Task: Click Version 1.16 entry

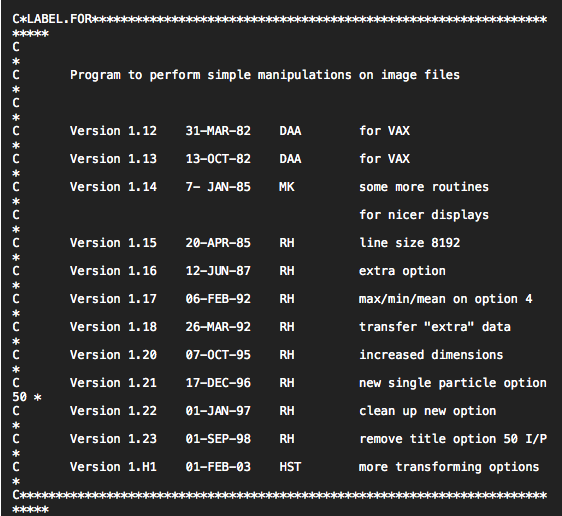Action: click(x=113, y=271)
